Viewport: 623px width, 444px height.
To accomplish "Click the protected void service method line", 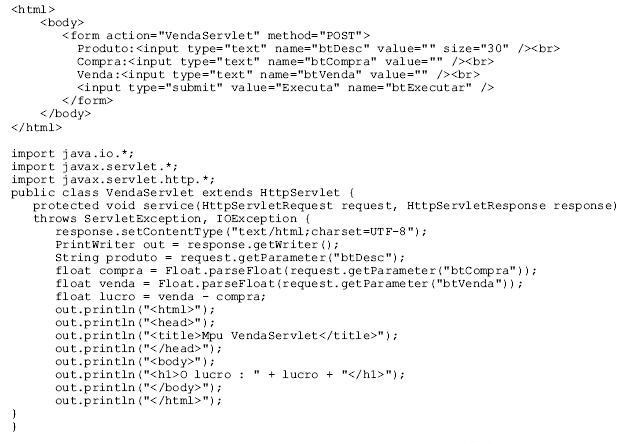I will pos(325,206).
